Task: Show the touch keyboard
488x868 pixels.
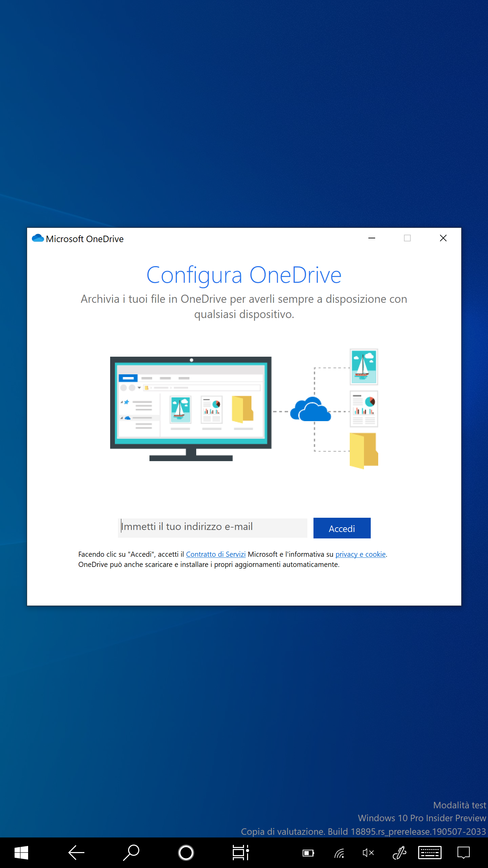Action: [x=430, y=852]
